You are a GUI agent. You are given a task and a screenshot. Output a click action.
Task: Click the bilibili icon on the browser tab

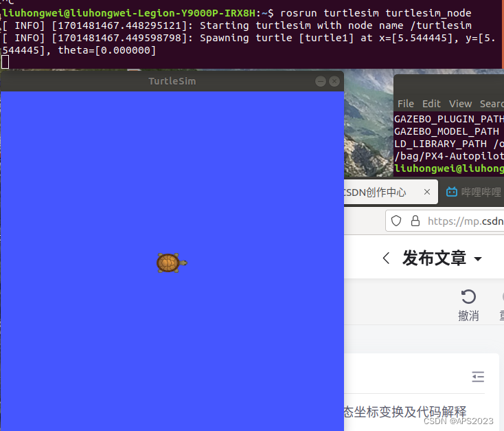click(452, 192)
